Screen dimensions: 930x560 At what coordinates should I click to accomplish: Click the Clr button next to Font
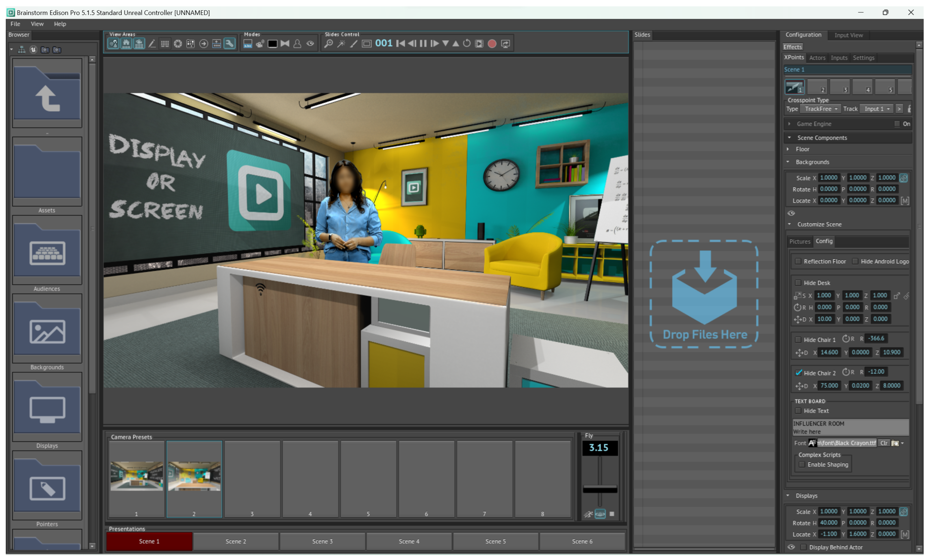coord(884,443)
